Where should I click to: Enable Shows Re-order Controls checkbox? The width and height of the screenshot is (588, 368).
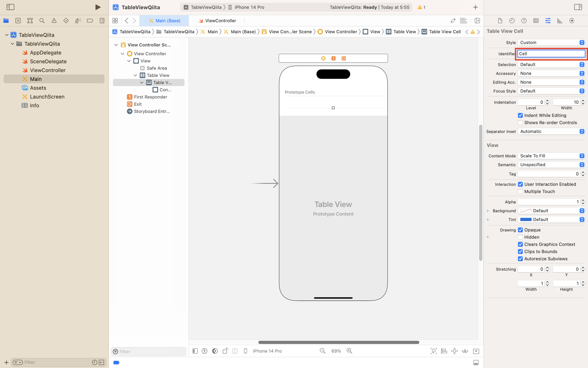[520, 122]
